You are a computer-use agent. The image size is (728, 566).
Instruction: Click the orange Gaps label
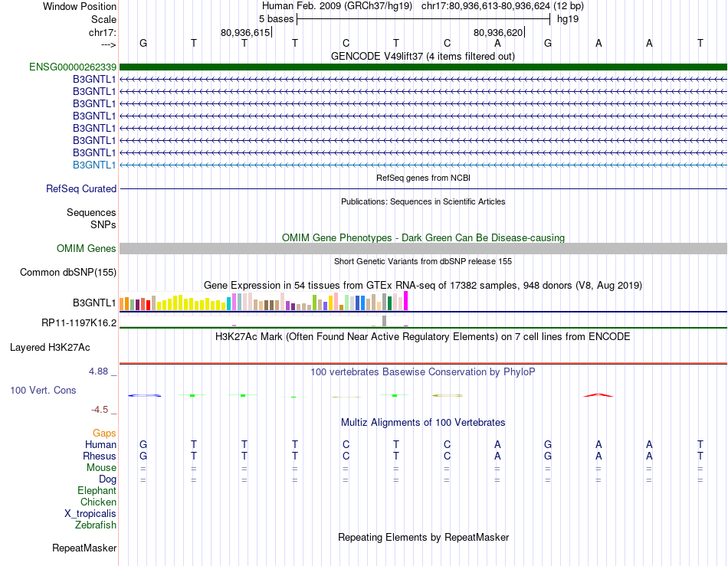(x=104, y=433)
